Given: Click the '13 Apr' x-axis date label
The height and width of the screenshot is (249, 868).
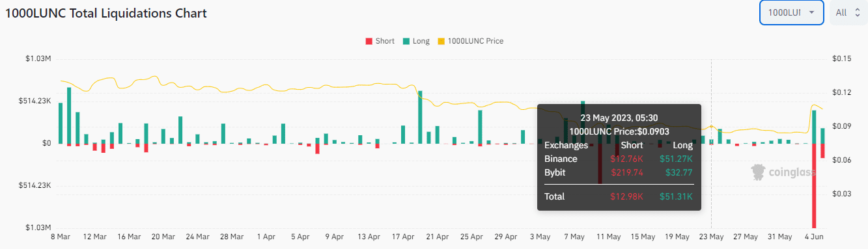Looking at the screenshot, I should coord(369,237).
